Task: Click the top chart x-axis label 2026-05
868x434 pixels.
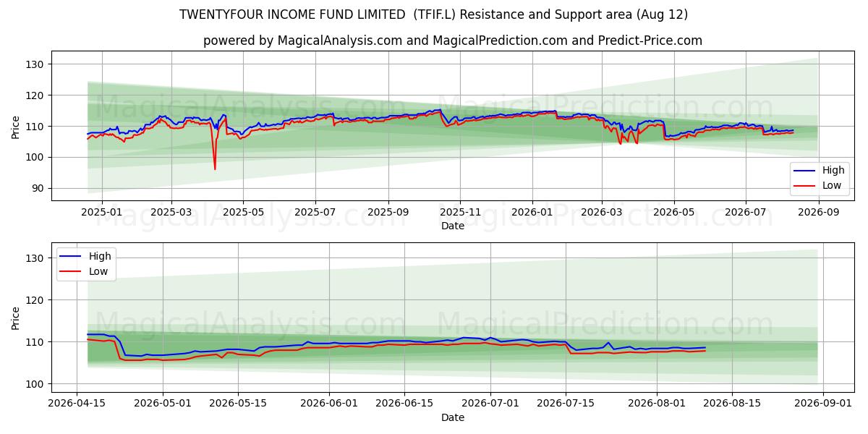Action: [674, 213]
